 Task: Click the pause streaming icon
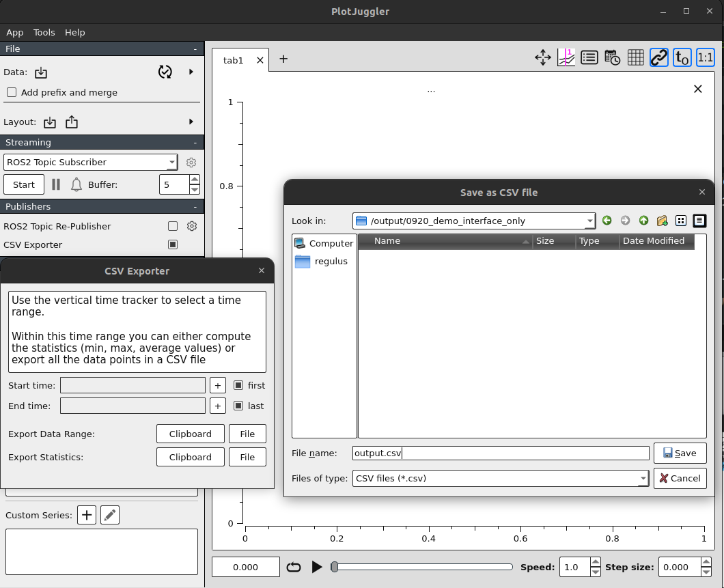[56, 184]
